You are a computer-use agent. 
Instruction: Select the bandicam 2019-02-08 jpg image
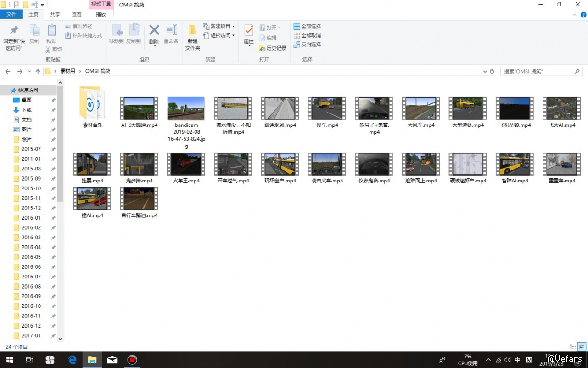tap(186, 123)
